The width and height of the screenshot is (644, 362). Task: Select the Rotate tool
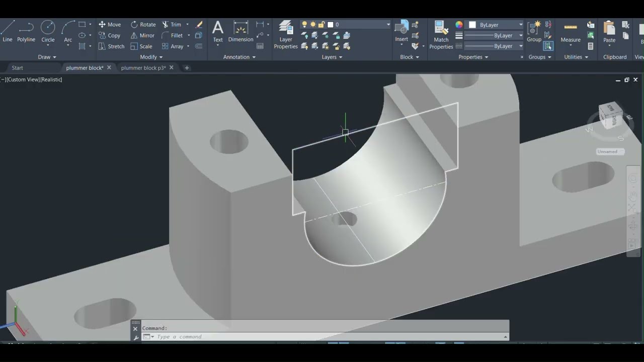tap(143, 24)
